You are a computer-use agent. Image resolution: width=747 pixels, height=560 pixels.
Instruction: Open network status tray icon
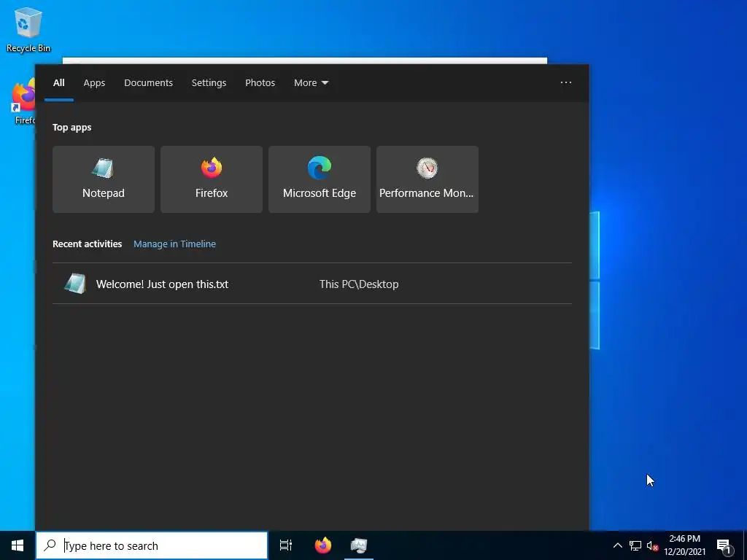pyautogui.click(x=635, y=545)
